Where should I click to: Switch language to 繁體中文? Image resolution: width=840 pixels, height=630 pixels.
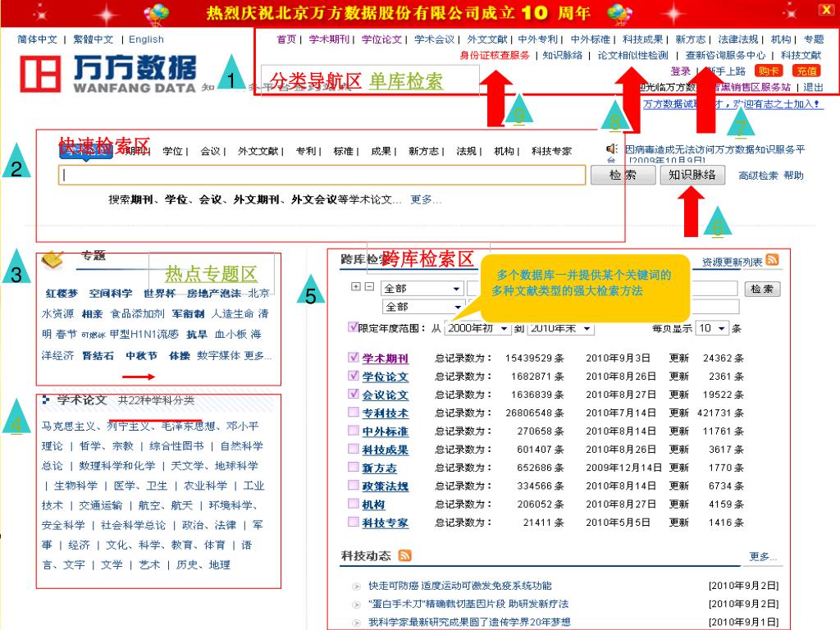tap(94, 39)
